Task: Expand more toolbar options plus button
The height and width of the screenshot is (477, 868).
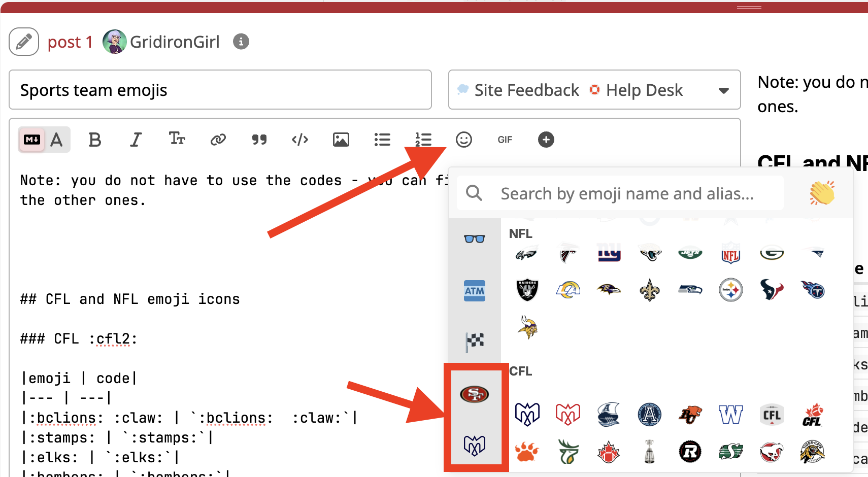Action: point(546,140)
